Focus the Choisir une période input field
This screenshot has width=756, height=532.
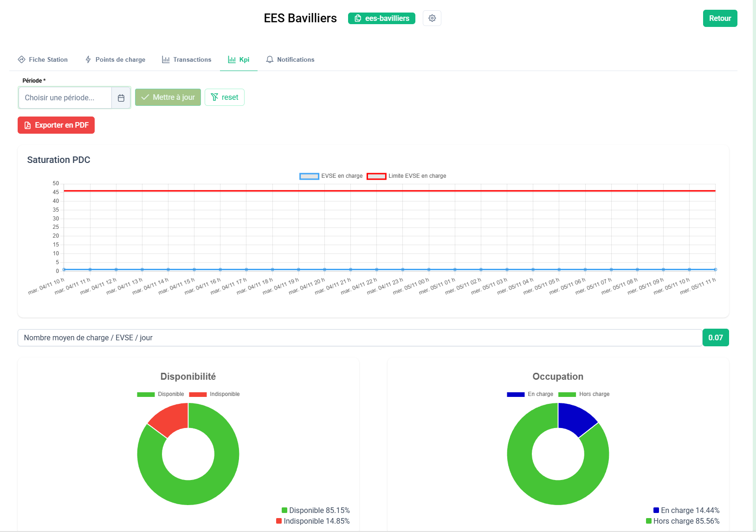pyautogui.click(x=65, y=98)
